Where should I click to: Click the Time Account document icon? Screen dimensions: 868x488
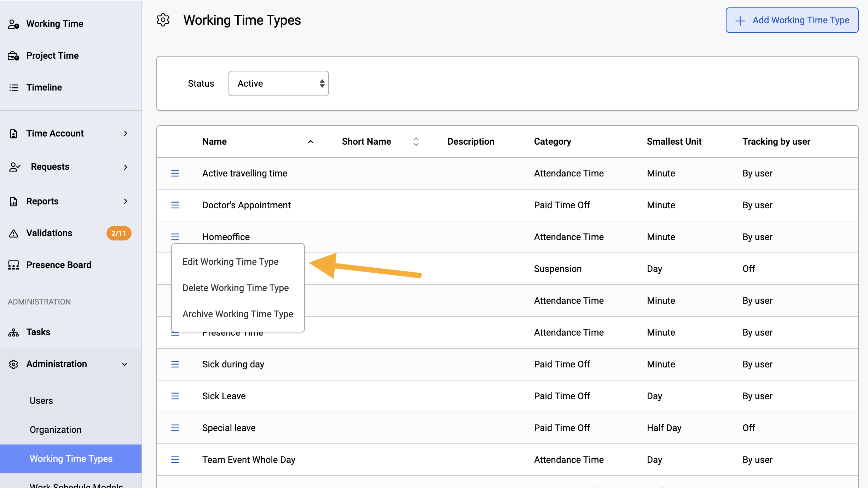[x=13, y=134]
